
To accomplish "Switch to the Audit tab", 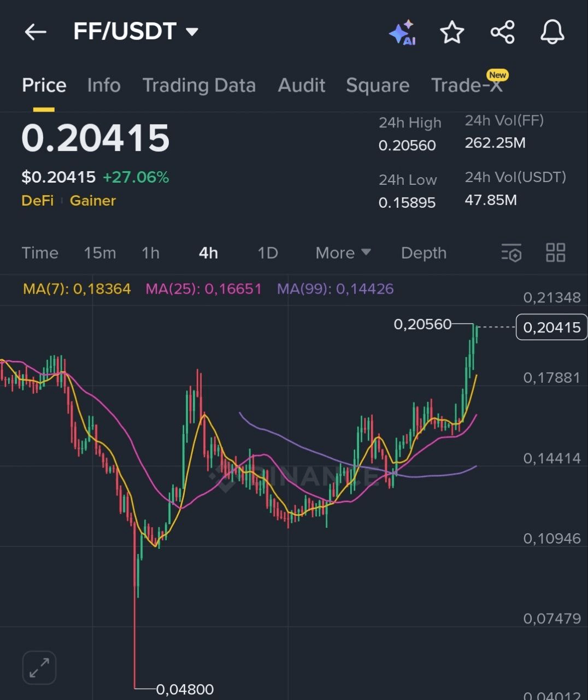I will point(301,85).
